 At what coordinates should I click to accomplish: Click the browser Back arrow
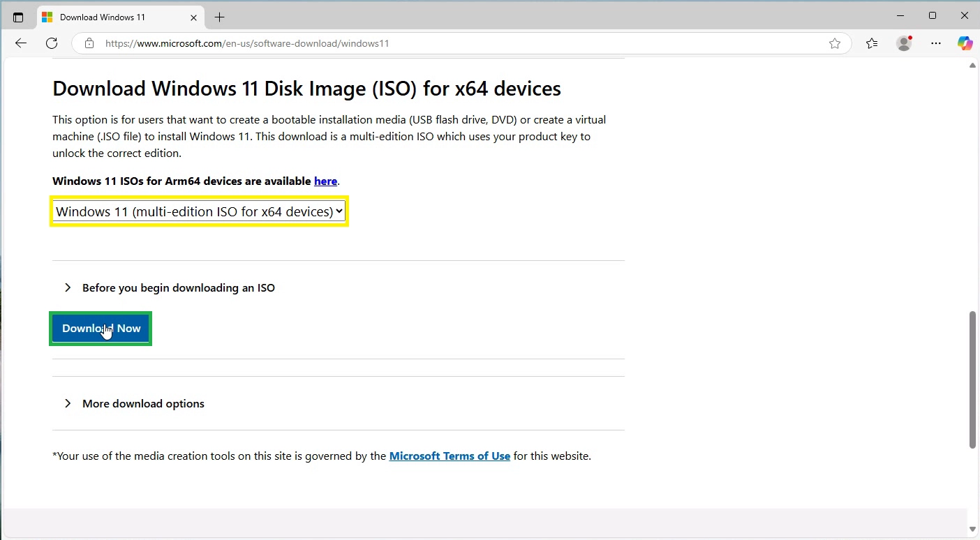(21, 43)
